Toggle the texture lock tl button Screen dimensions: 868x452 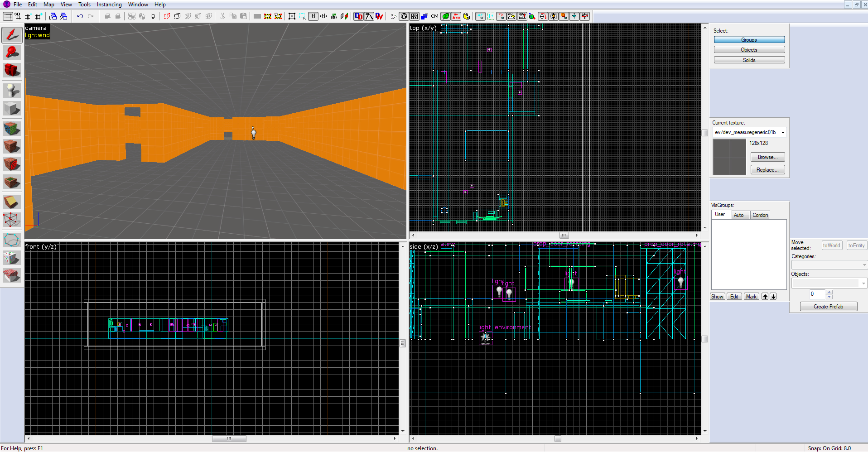[313, 16]
